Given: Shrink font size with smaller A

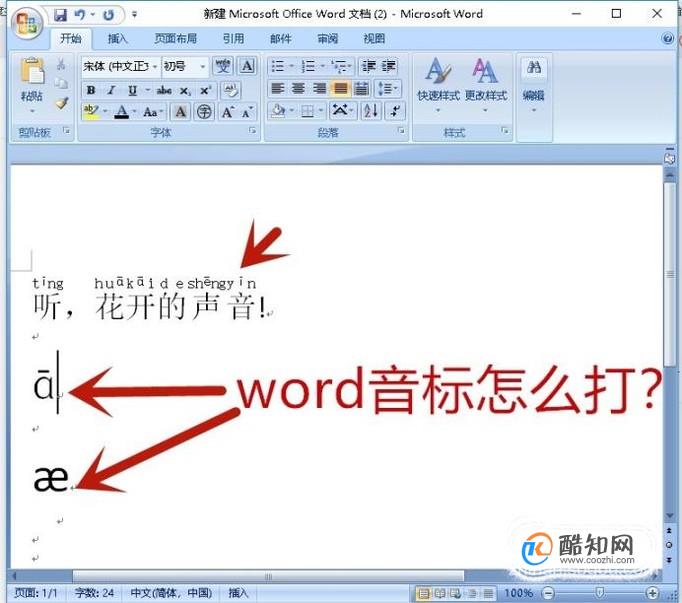Looking at the screenshot, I should [x=247, y=112].
